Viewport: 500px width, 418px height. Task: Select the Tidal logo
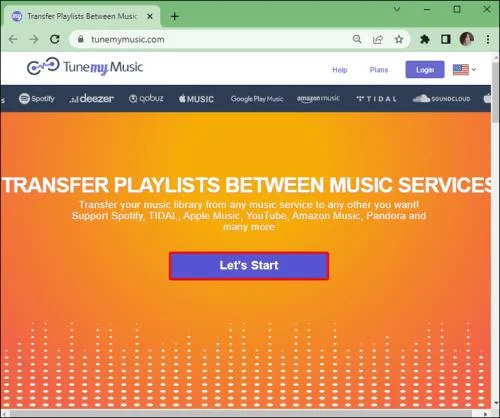tap(376, 99)
